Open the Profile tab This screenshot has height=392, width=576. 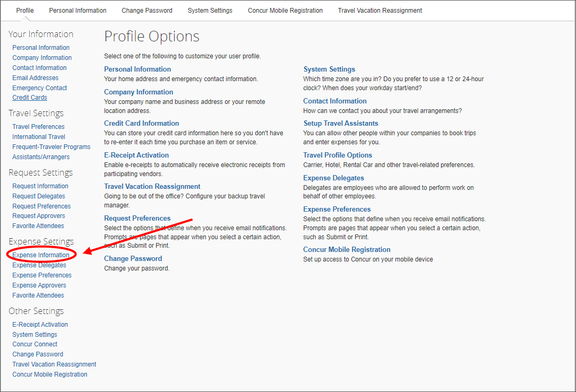tap(24, 11)
